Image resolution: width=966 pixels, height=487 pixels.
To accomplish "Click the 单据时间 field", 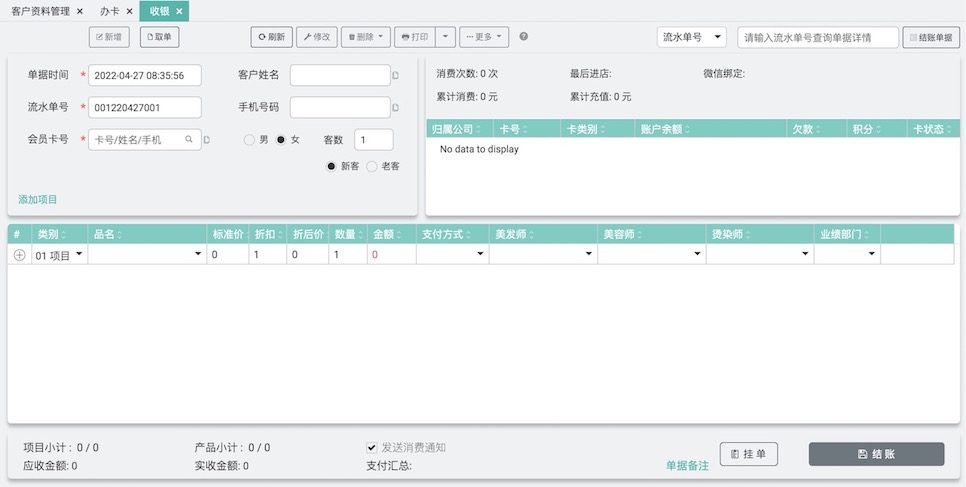I will tap(145, 75).
